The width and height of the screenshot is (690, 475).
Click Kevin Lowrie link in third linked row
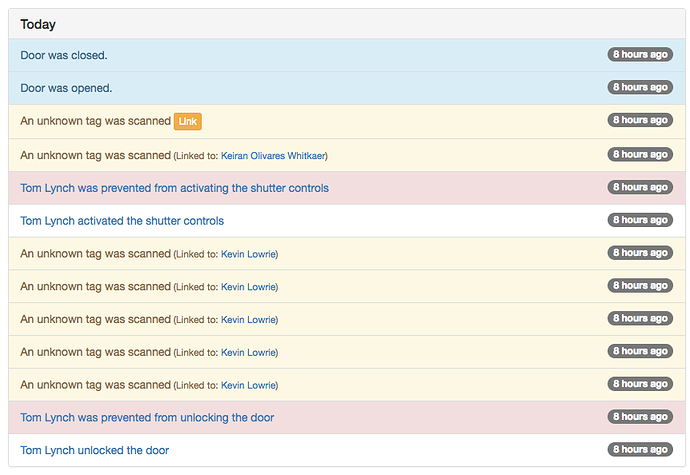point(248,320)
